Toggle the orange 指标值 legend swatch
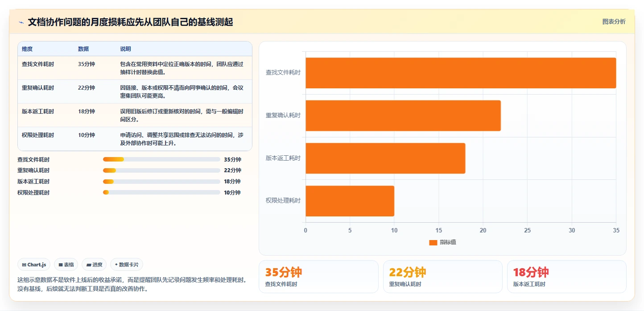 [x=433, y=242]
